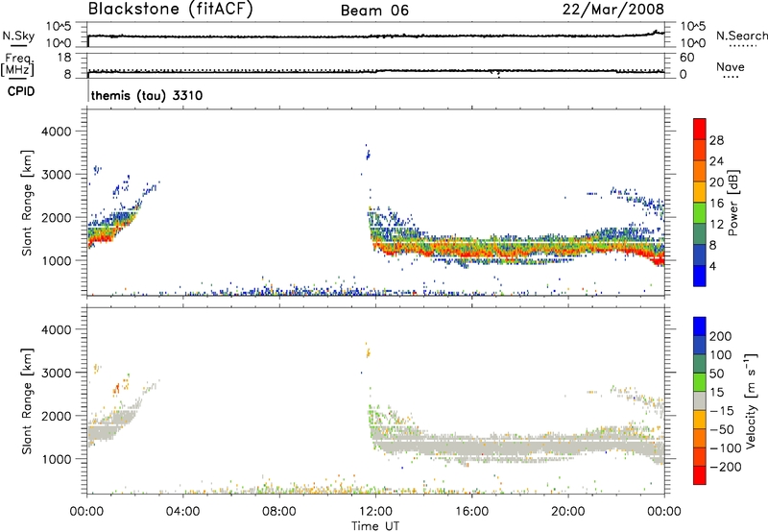Click the '16:00' time axis tick
Viewport: 768px width, 532px height.
point(471,512)
